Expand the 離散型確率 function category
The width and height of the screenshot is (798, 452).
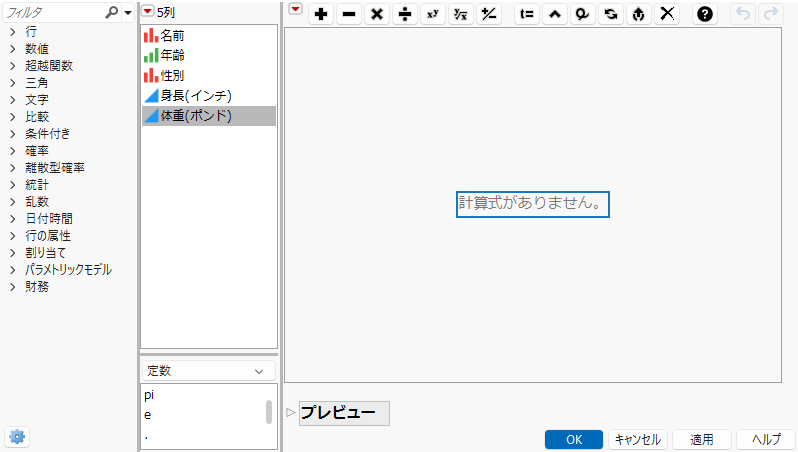click(x=13, y=168)
